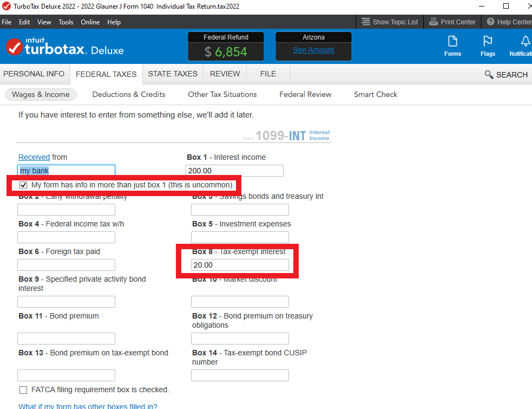Switch to the REVIEW tab
Image resolution: width=532 pixels, height=409 pixels.
[225, 74]
